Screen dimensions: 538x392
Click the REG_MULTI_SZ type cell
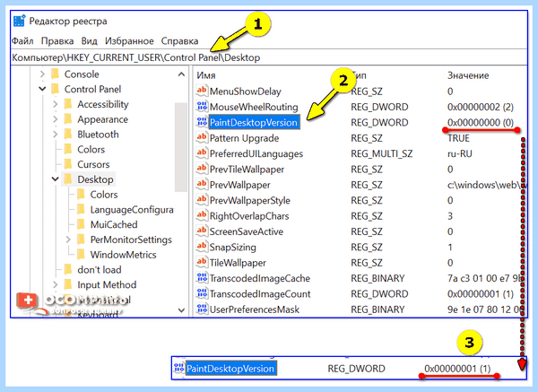click(x=382, y=153)
